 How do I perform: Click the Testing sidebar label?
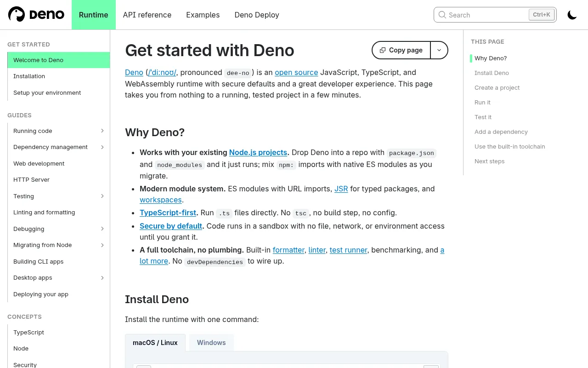click(x=23, y=196)
